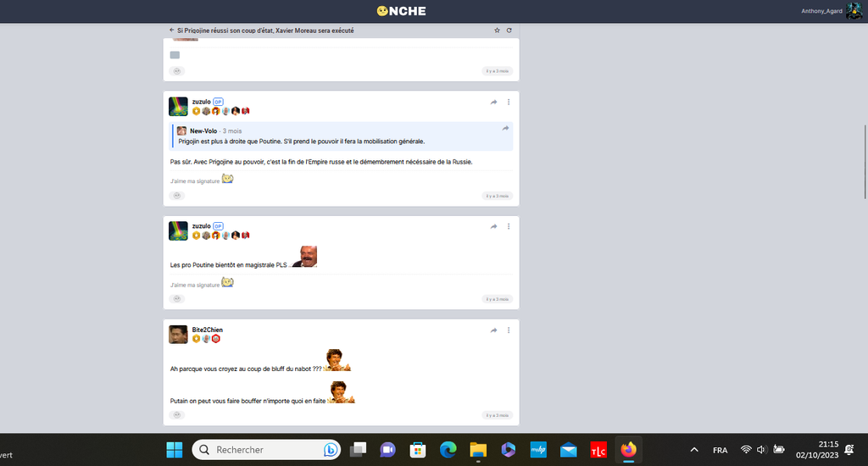
Task: Open Task View from the taskbar
Action: [359, 450]
